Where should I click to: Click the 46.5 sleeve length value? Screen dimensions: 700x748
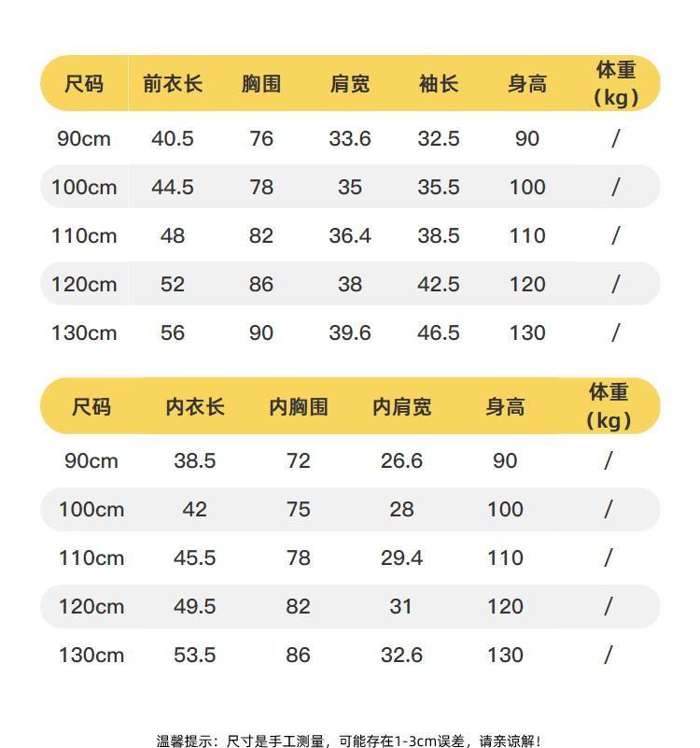point(439,333)
